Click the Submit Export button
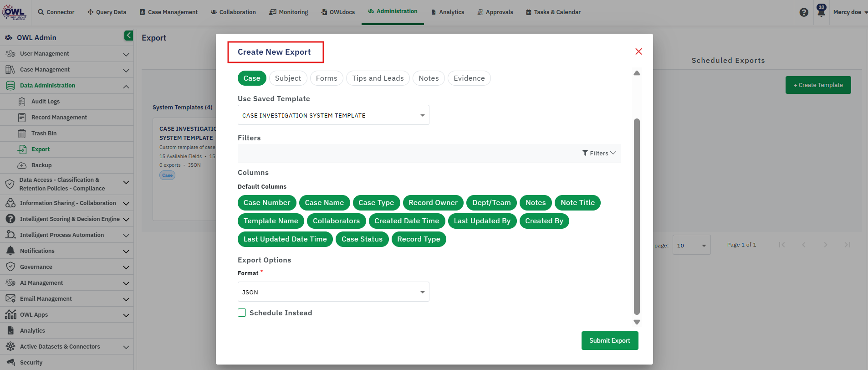The height and width of the screenshot is (370, 868). pos(610,340)
